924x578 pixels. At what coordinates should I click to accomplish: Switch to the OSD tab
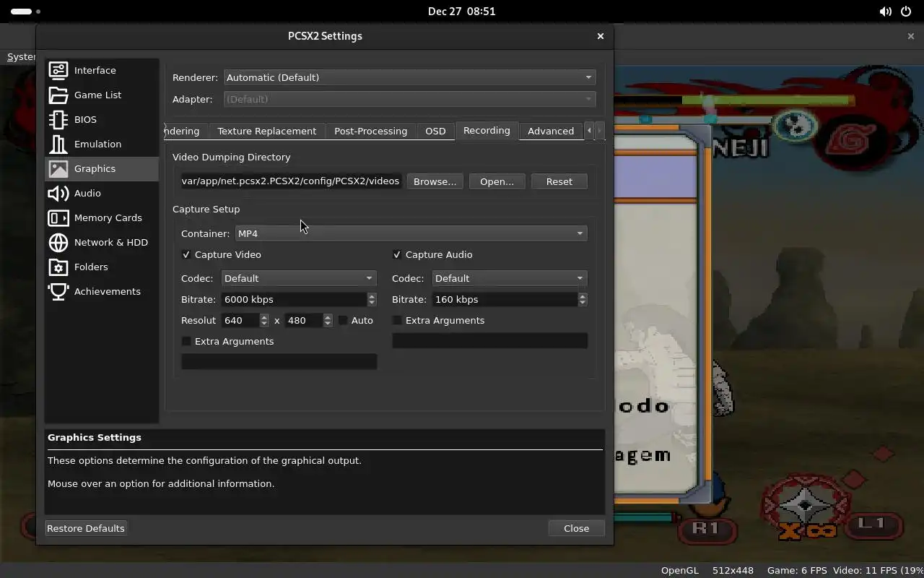click(435, 131)
